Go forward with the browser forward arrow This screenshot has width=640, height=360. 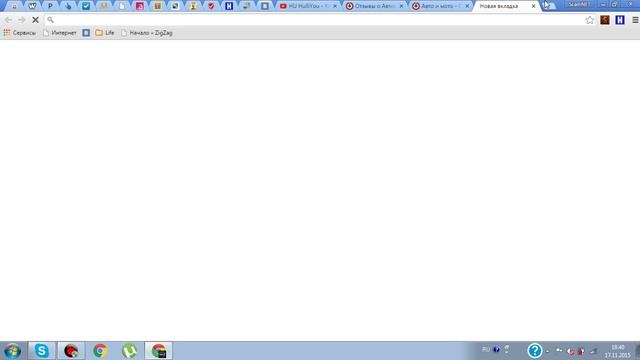point(22,20)
